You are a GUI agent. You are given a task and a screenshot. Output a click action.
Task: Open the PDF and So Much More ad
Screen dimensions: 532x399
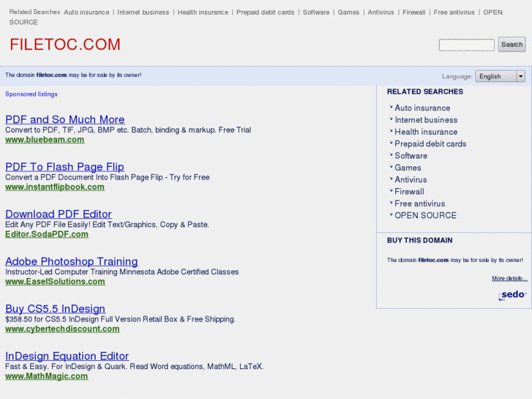coord(65,119)
